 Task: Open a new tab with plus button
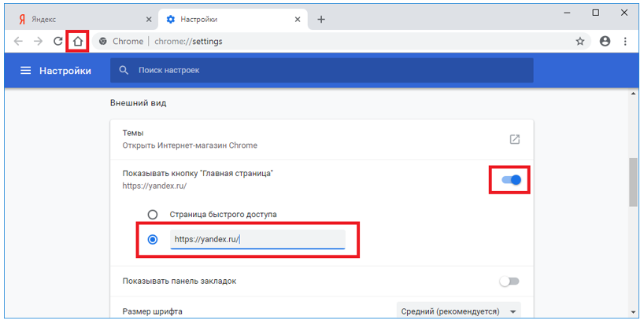321,20
